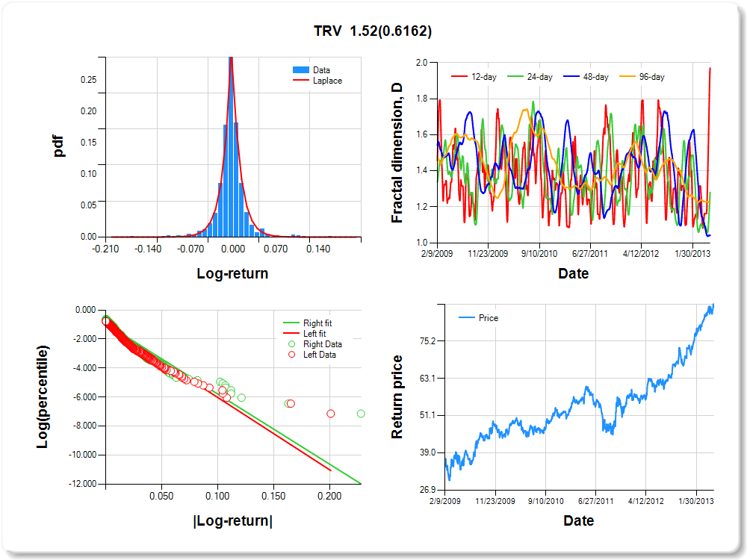Click the Log(percentile) axis label
This screenshot has height=560, width=747.
[43, 396]
